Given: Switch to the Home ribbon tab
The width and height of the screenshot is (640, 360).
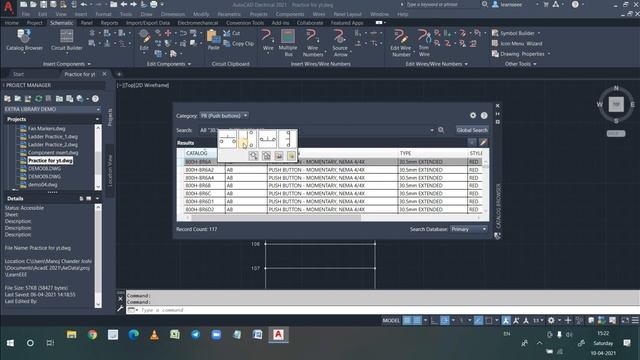Looking at the screenshot, I should pyautogui.click(x=11, y=23).
